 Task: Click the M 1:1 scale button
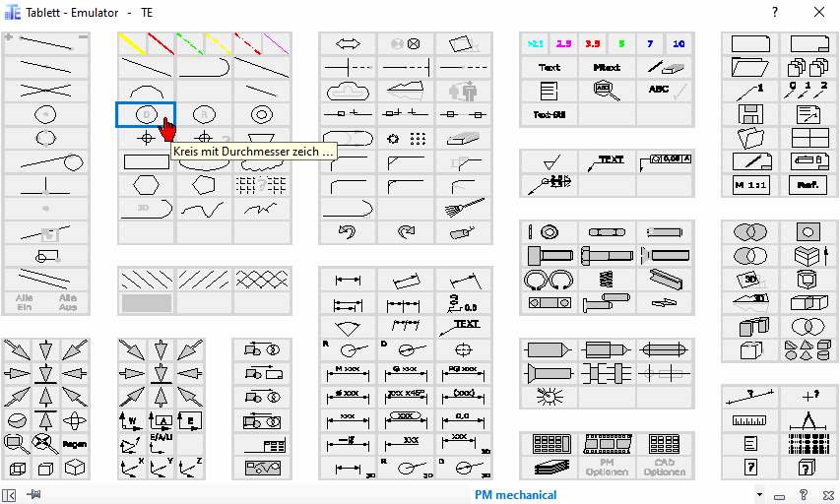[x=750, y=185]
